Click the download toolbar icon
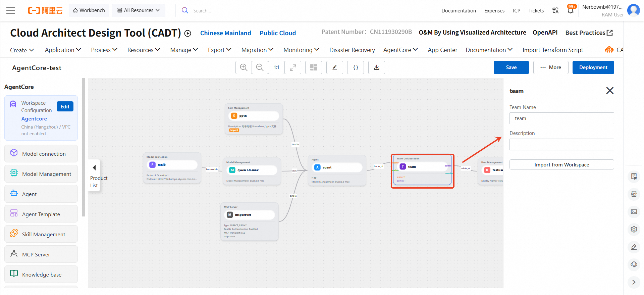Screen dimensions: 644x295 pos(377,67)
